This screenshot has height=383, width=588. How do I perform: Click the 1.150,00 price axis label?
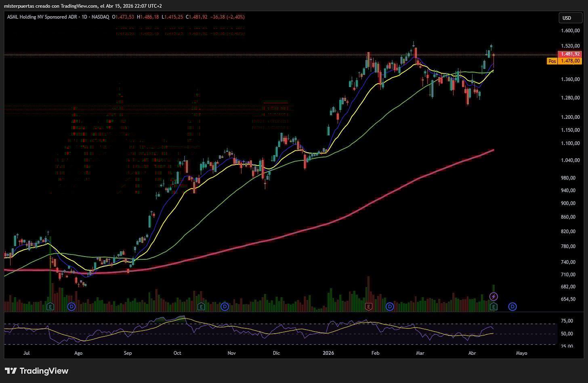coord(570,130)
